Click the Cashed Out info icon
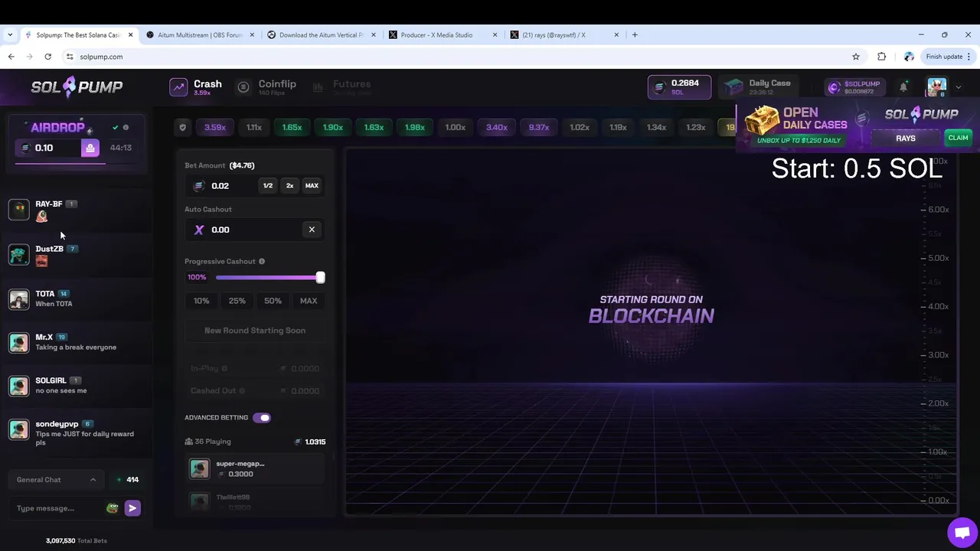This screenshot has height=551, width=980. click(x=242, y=391)
